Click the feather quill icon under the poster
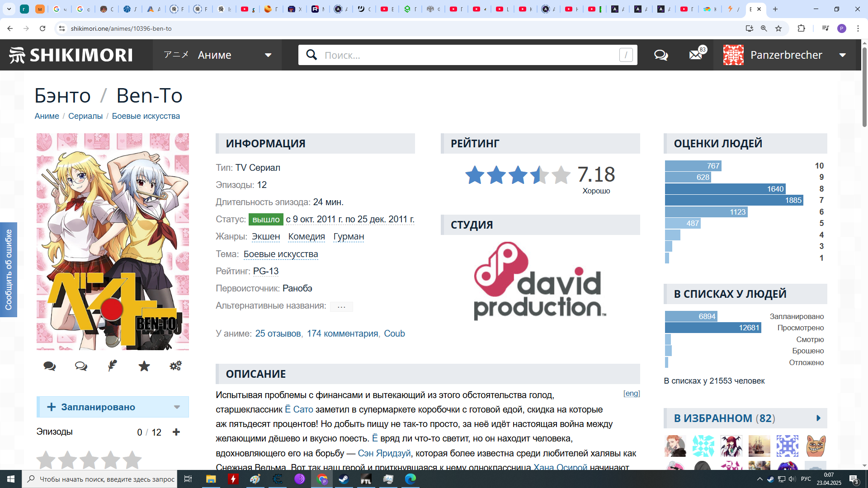The image size is (868, 488). pos(113,366)
